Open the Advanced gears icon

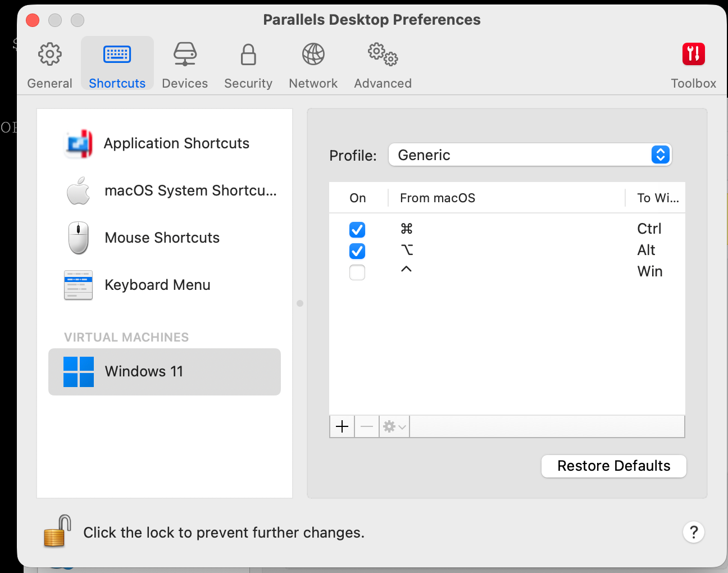click(383, 54)
